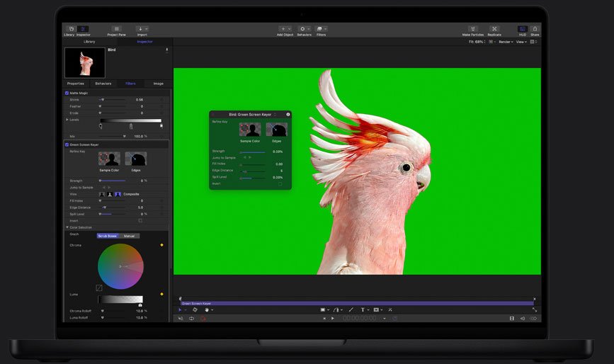Click the Luma gradient bar

[x=120, y=300]
